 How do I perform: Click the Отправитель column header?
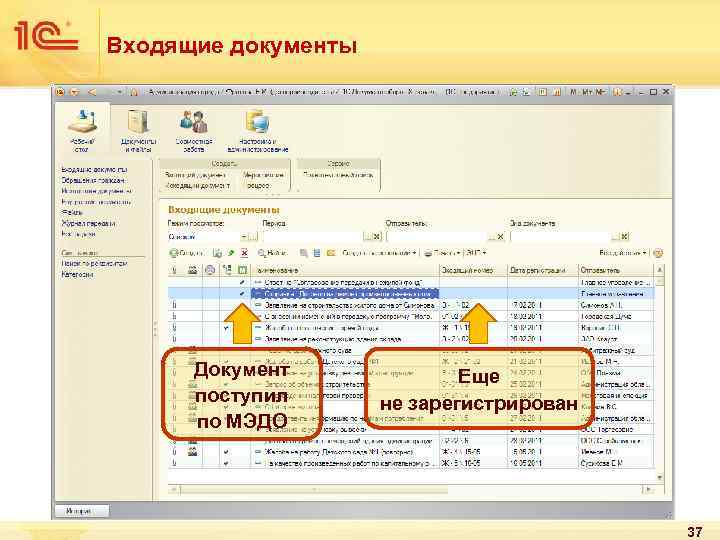[x=615, y=270]
